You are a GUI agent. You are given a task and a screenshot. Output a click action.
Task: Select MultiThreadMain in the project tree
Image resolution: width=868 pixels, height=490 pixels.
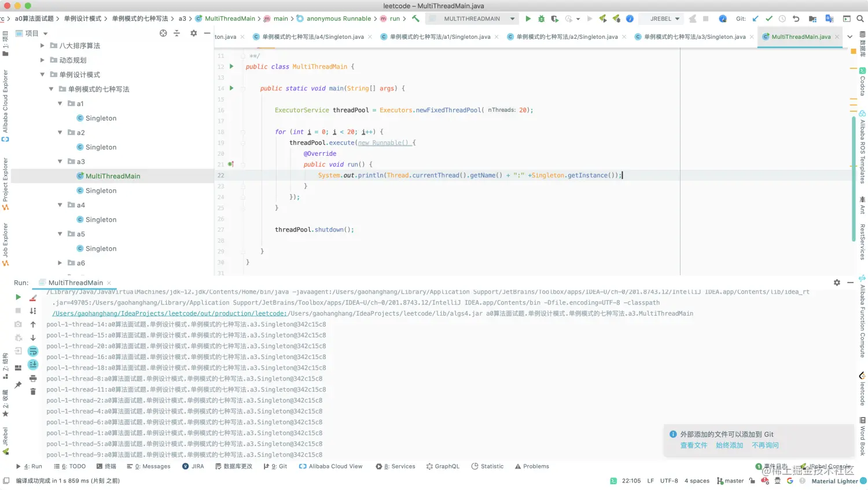click(112, 176)
